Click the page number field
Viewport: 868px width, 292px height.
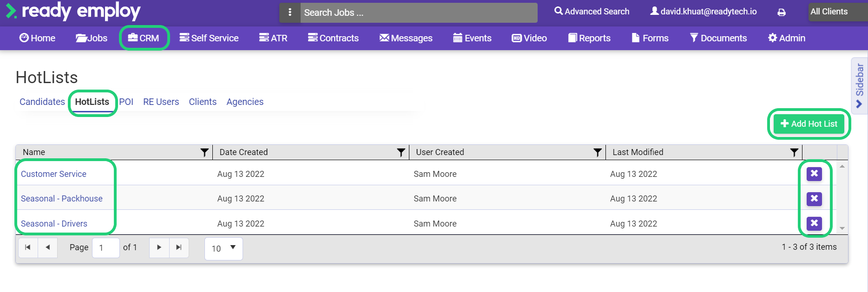106,248
